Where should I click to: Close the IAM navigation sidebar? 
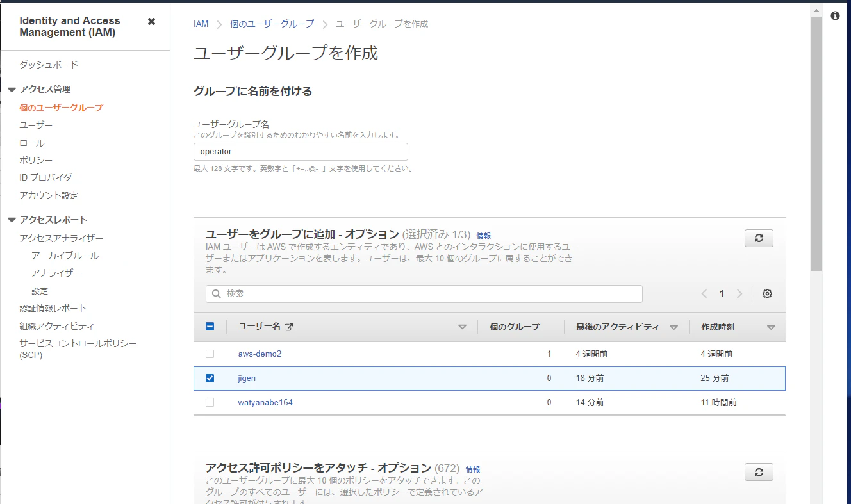(x=151, y=21)
